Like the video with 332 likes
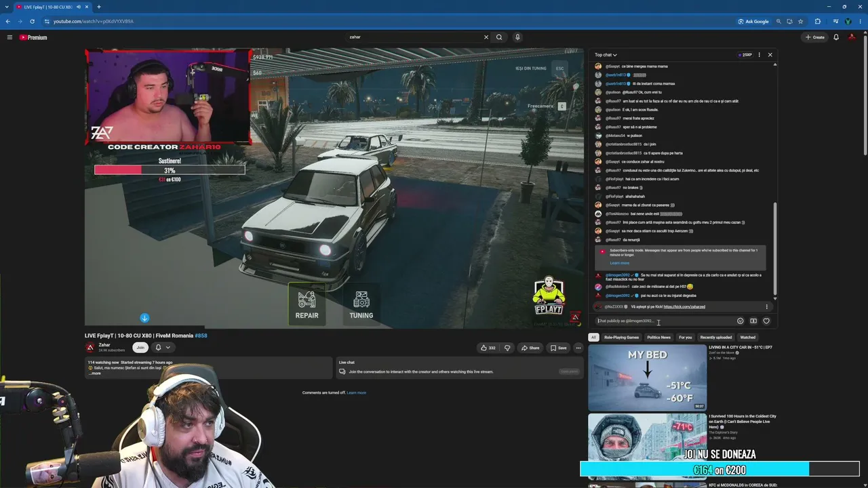The width and height of the screenshot is (868, 488). [x=488, y=348]
